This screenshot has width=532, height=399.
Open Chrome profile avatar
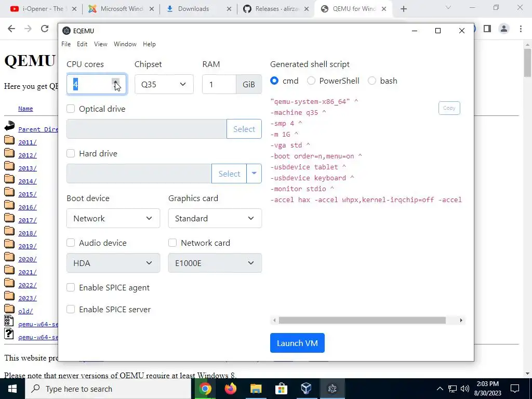(504, 29)
